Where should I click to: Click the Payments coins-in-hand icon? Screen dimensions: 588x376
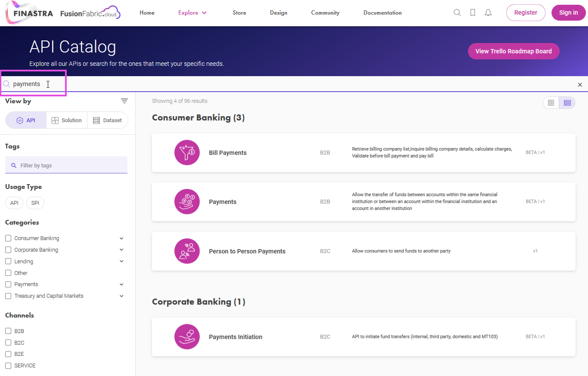(187, 201)
